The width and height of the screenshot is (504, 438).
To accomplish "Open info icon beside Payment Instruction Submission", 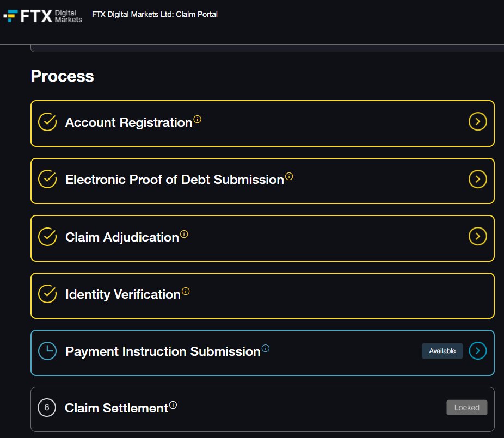I will click(266, 348).
